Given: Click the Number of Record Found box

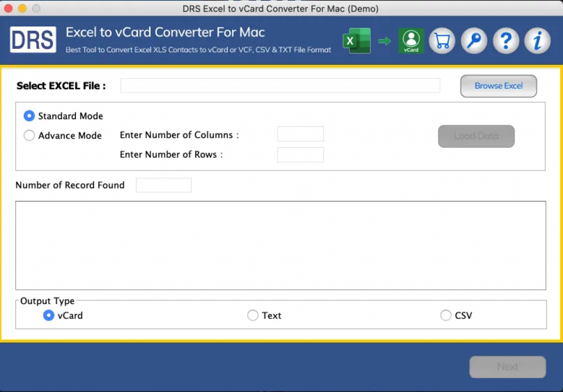Looking at the screenshot, I should point(163,185).
